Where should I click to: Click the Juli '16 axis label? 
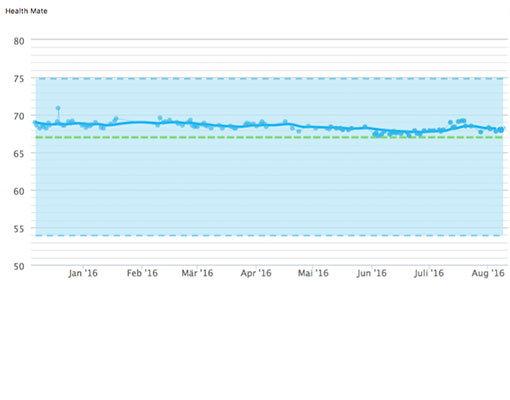click(429, 273)
